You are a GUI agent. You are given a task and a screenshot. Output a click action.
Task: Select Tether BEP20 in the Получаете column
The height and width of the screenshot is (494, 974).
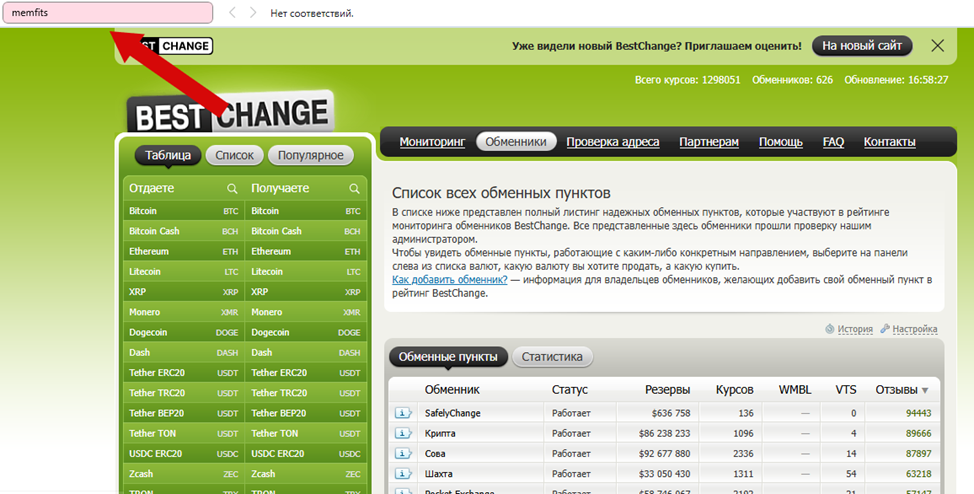(x=306, y=413)
